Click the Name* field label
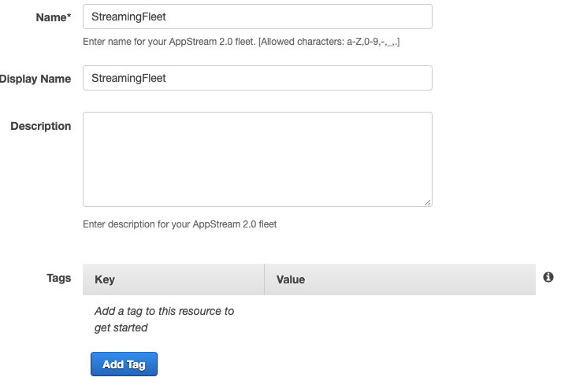 pos(50,17)
